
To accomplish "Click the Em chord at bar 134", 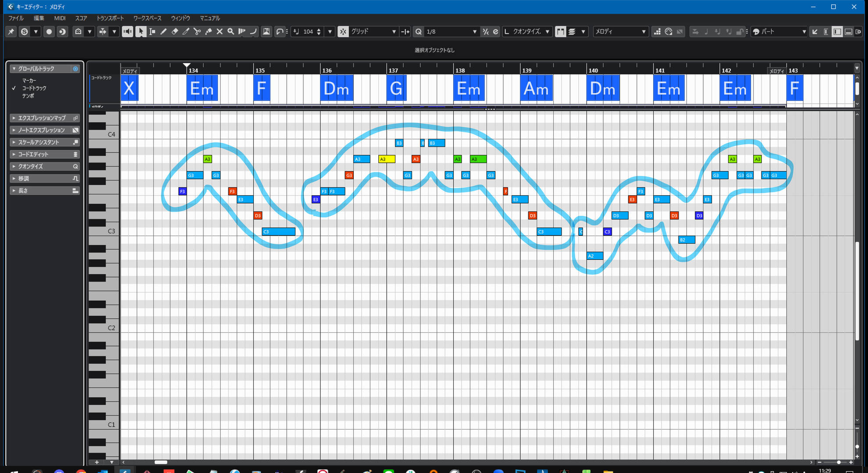I will click(x=202, y=88).
